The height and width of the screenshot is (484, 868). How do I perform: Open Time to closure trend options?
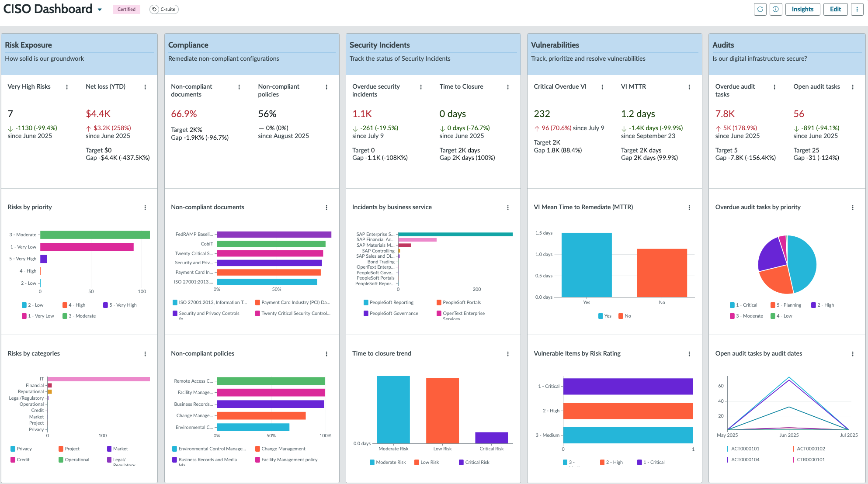point(508,354)
